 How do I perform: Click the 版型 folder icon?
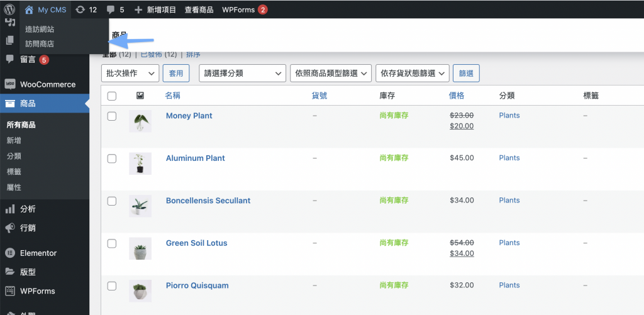click(10, 272)
